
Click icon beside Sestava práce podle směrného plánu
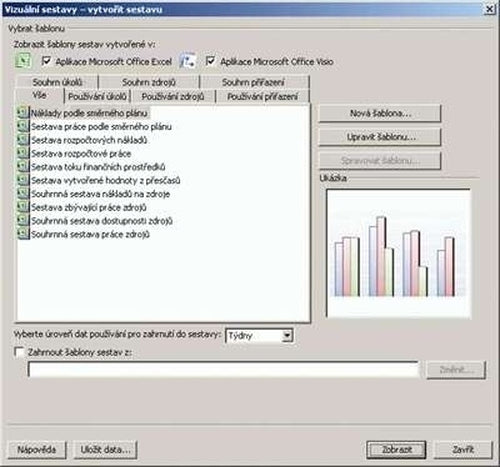(23, 126)
